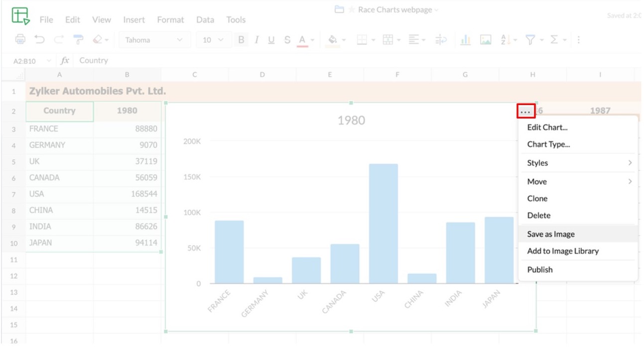Toggle Underline formatting
The width and height of the screenshot is (644, 355).
point(271,40)
